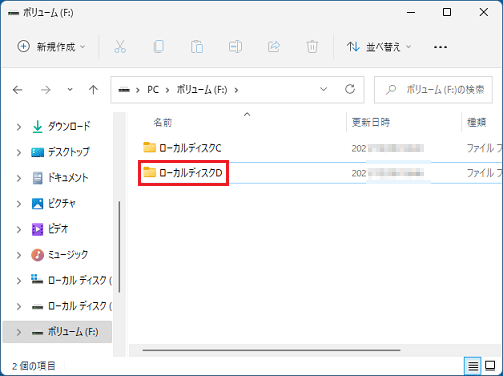This screenshot has height=376, width=503.
Task: Refresh the folder view
Action: click(350, 89)
